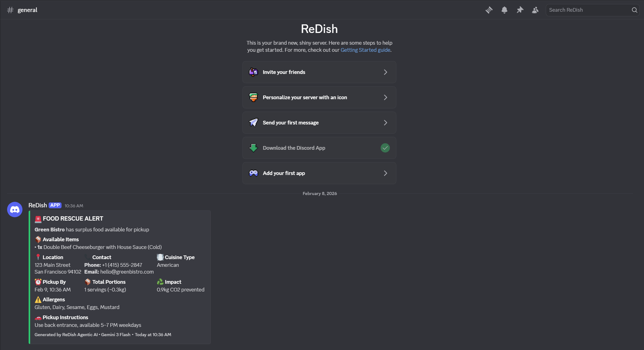644x350 pixels.
Task: Click the APP badge next to ReDish
Action: (55, 205)
